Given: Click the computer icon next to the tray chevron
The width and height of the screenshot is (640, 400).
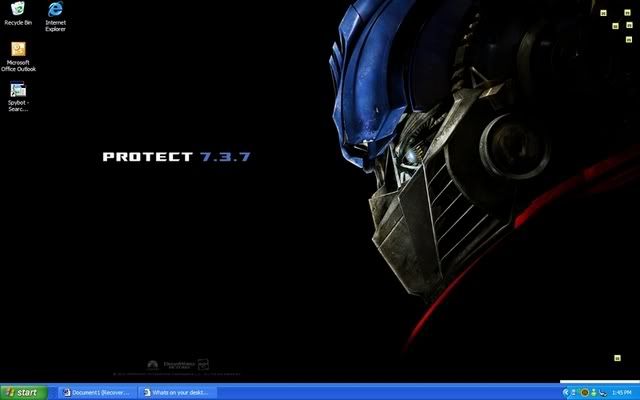Looking at the screenshot, I should [x=573, y=393].
